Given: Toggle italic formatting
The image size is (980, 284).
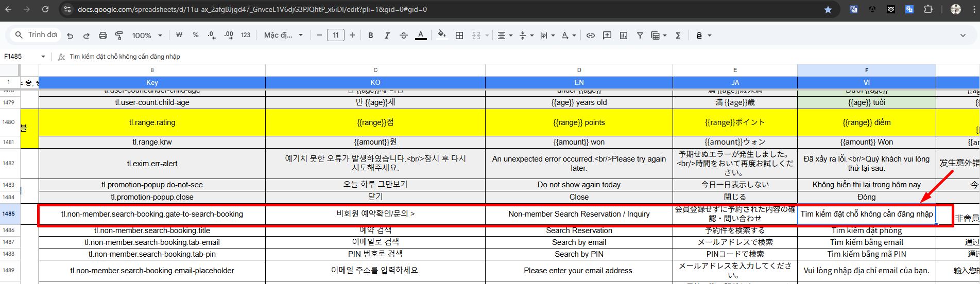Looking at the screenshot, I should [x=387, y=35].
